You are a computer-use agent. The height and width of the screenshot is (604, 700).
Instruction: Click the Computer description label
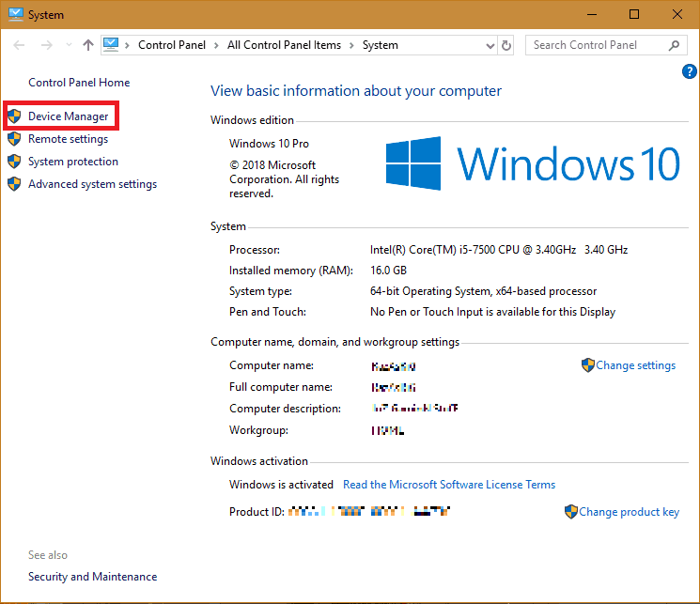point(285,409)
